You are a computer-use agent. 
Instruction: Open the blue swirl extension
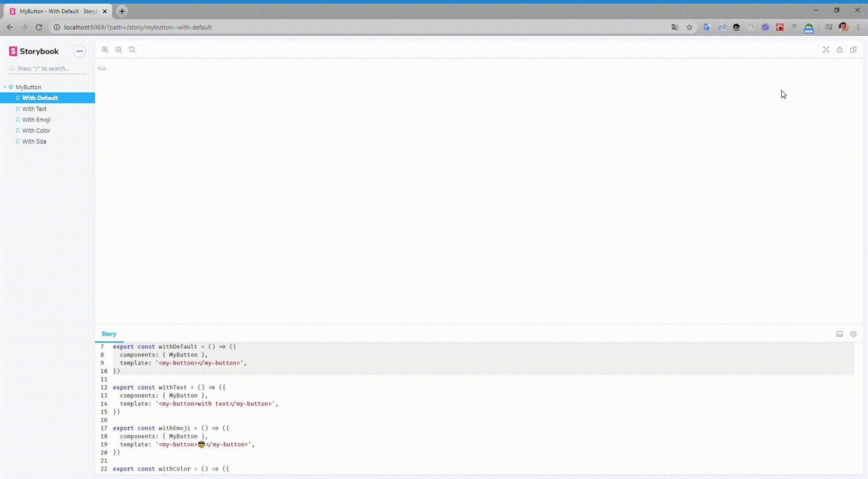click(x=722, y=27)
